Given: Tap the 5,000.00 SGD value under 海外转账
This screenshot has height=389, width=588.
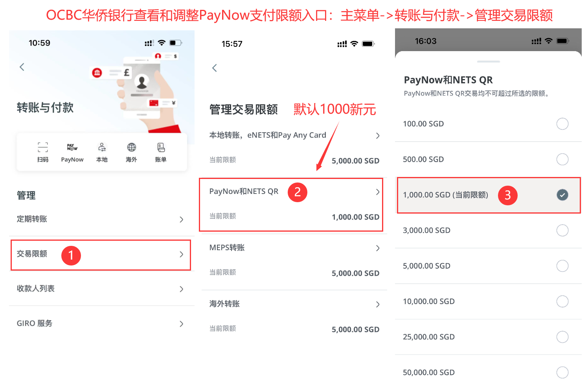Looking at the screenshot, I should pyautogui.click(x=355, y=330).
